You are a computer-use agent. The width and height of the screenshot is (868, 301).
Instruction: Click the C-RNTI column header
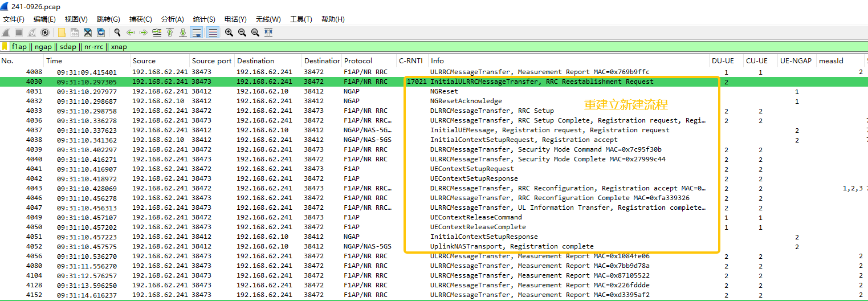(410, 60)
